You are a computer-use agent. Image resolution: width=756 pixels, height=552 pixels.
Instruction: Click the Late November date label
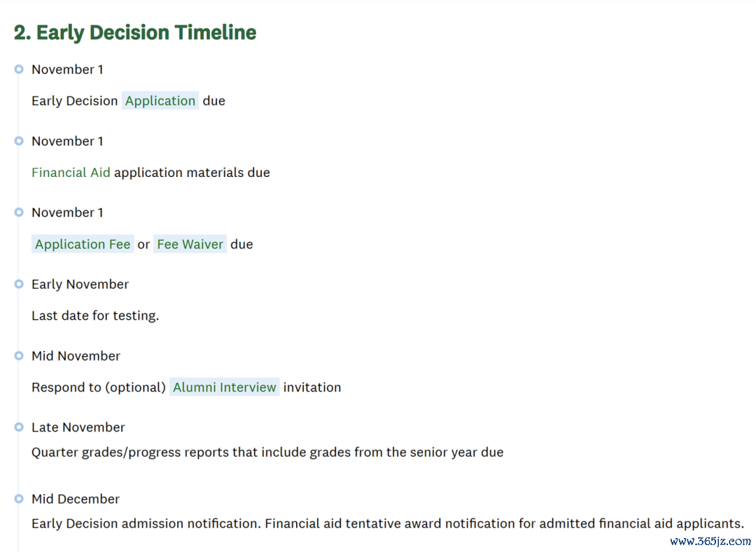[x=78, y=427]
